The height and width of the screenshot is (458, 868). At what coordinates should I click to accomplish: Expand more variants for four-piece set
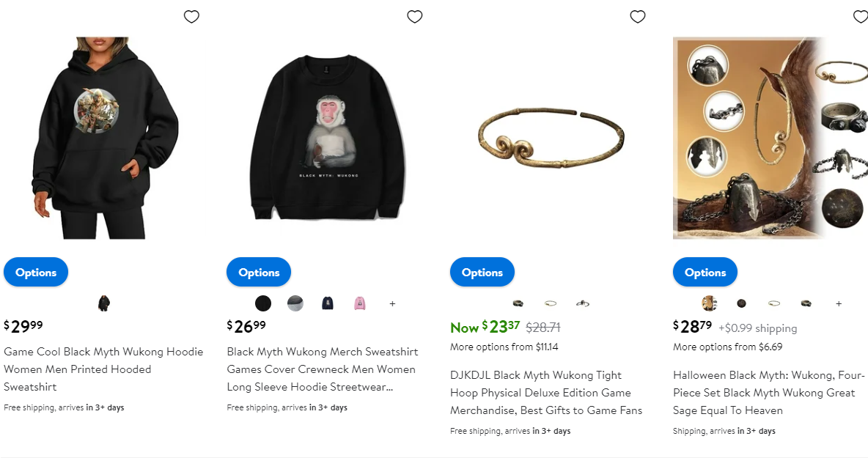839,303
